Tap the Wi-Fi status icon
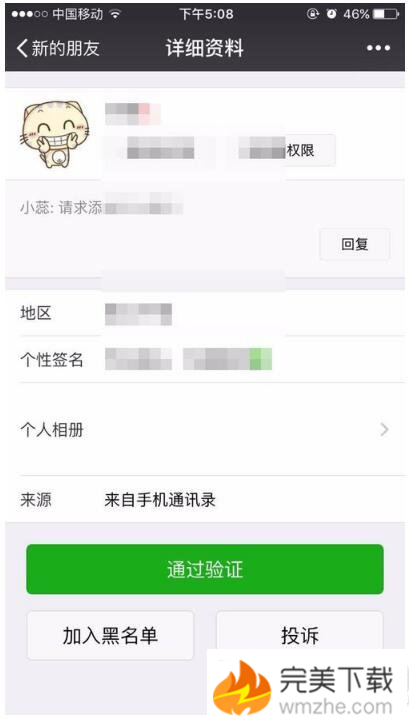 [x=115, y=14]
